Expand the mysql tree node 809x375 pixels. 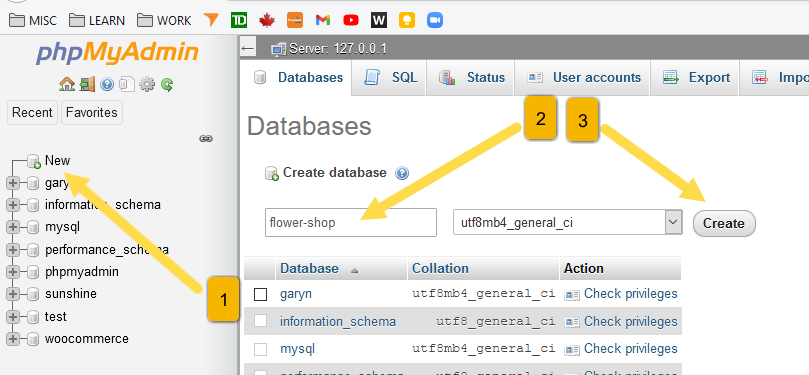(x=13, y=227)
